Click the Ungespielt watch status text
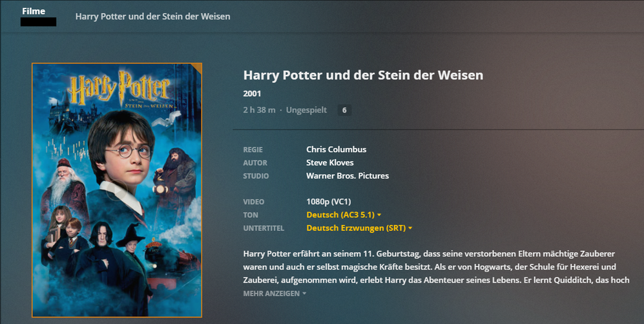644x324 pixels. pos(306,110)
